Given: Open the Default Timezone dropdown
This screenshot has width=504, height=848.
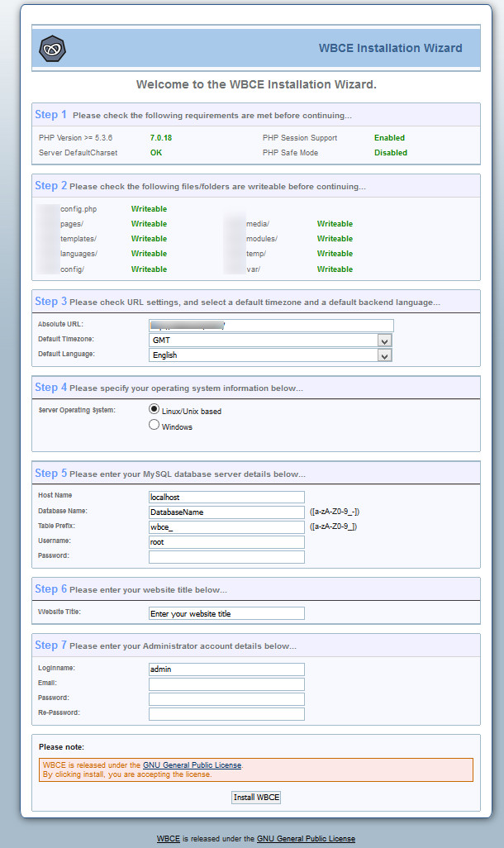Looking at the screenshot, I should (270, 341).
